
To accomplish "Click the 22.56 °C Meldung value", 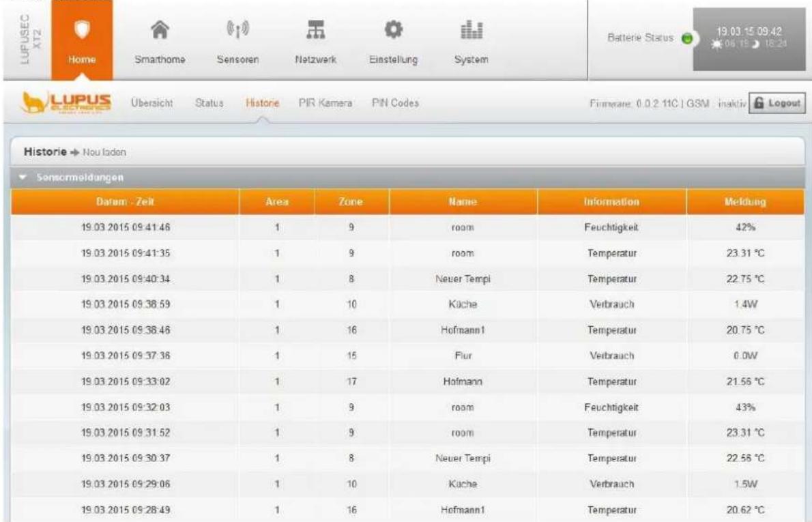I will pos(745,459).
